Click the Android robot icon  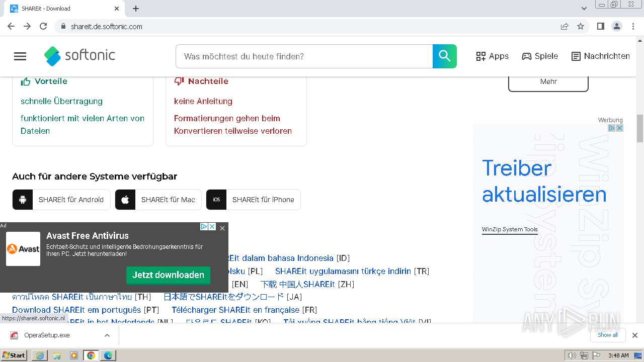pyautogui.click(x=23, y=200)
